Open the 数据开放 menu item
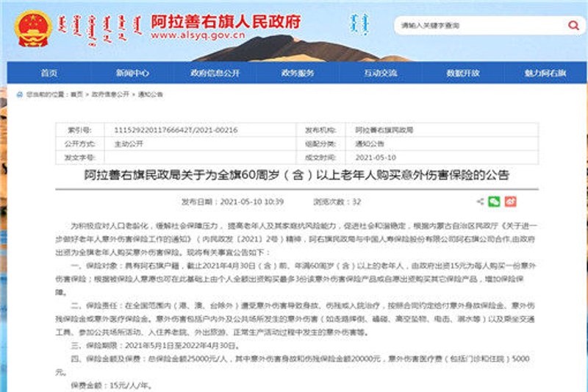Viewport: 588px width, 392px height. (463, 73)
